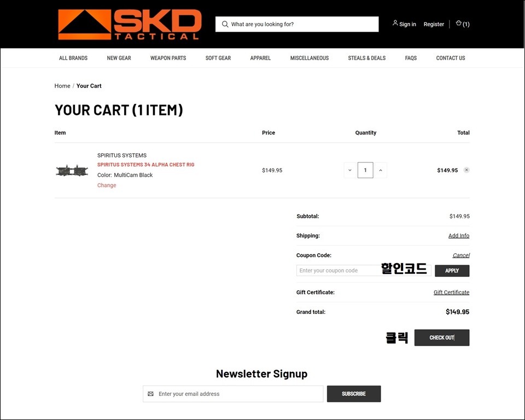
Task: Open the Spiritus Systems 34 Alpha Chest Rig link
Action: click(145, 165)
